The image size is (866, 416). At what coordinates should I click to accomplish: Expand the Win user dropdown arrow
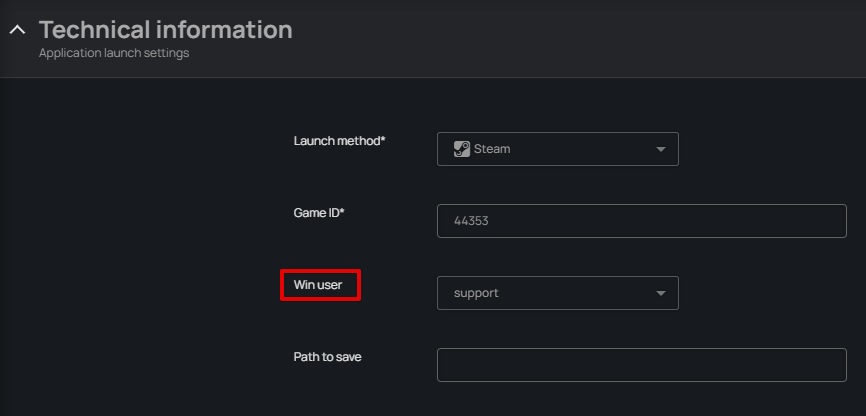[x=660, y=293]
